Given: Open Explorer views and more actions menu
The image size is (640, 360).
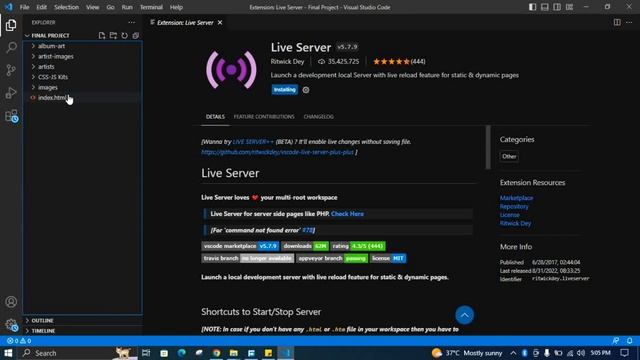Looking at the screenshot, I should point(131,22).
